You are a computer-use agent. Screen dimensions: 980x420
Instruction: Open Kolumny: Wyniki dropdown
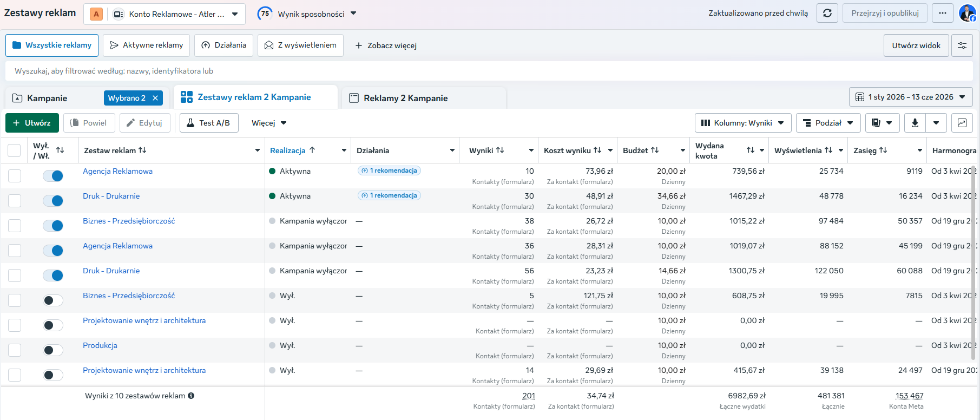(x=743, y=123)
